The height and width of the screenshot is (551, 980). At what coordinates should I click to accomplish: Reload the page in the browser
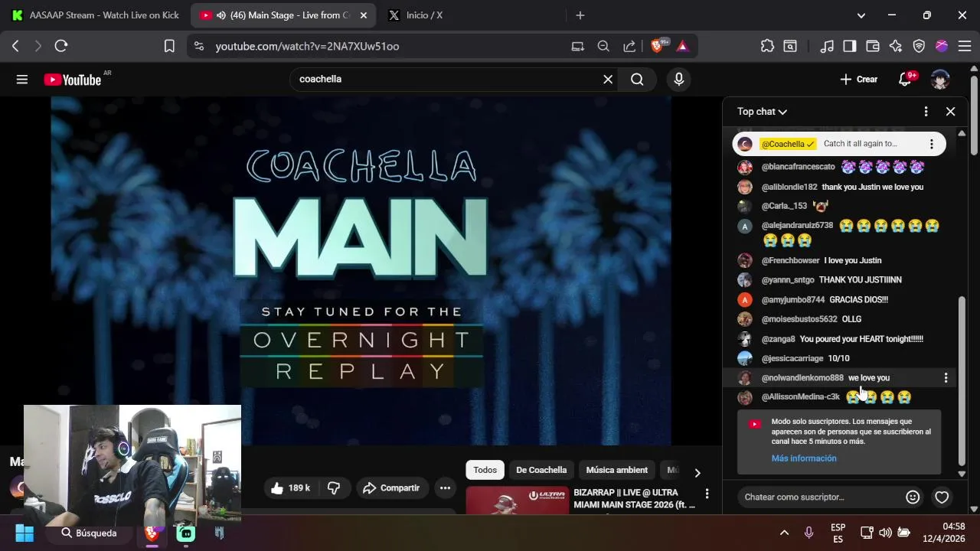tap(61, 46)
